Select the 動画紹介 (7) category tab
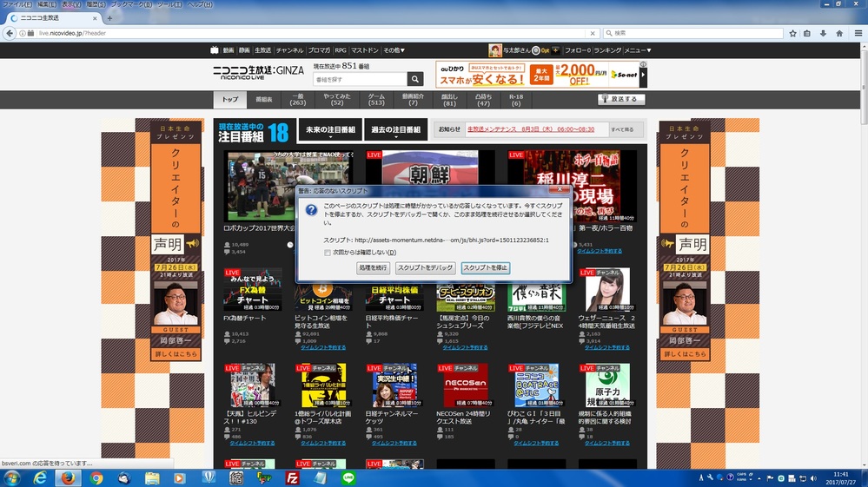 [413, 100]
